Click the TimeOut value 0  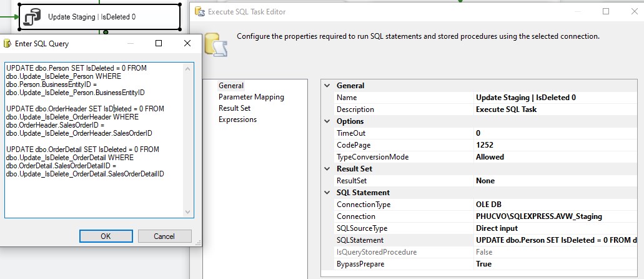(x=478, y=133)
